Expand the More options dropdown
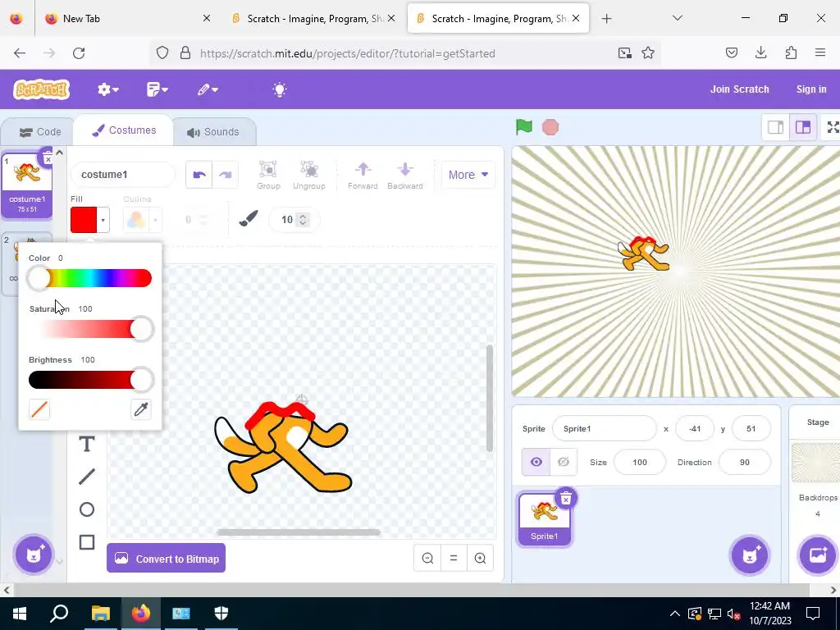Image resolution: width=840 pixels, height=630 pixels. click(468, 175)
